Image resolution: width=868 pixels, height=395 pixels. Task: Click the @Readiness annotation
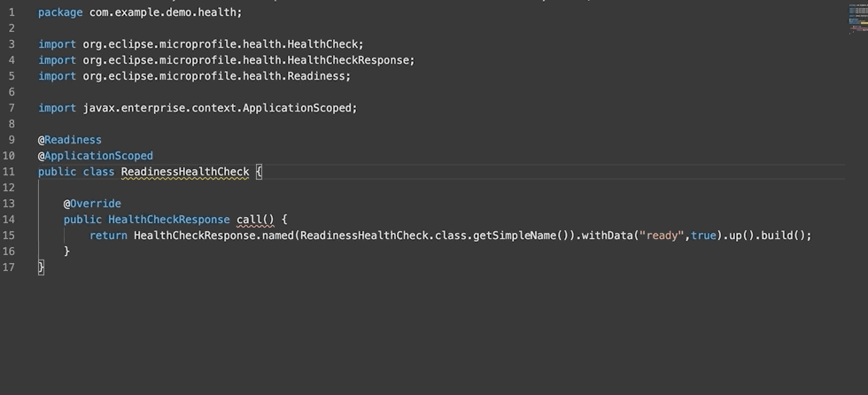70,140
